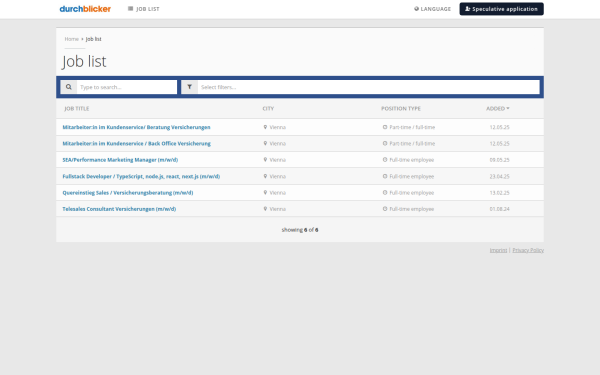Click the Speculative application button
Image resolution: width=600 pixels, height=375 pixels.
pos(501,9)
